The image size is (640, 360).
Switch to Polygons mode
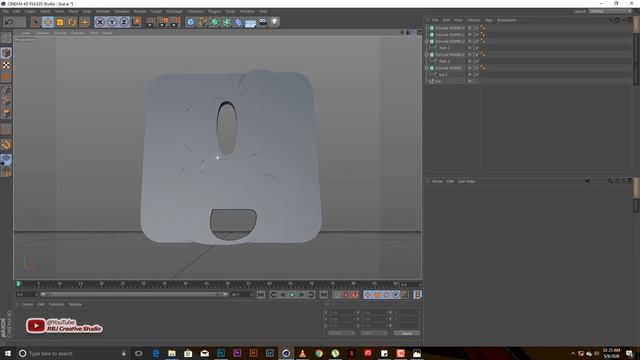tap(6, 113)
